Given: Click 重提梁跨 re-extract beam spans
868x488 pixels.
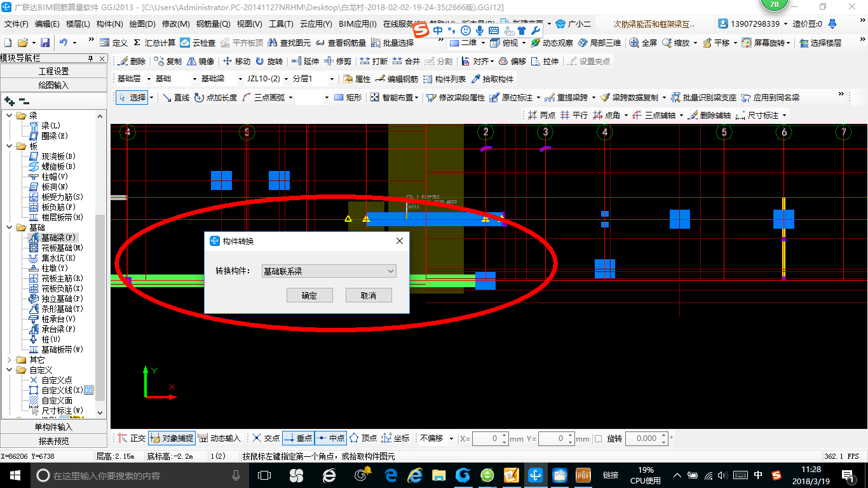Looking at the screenshot, I should pos(567,97).
